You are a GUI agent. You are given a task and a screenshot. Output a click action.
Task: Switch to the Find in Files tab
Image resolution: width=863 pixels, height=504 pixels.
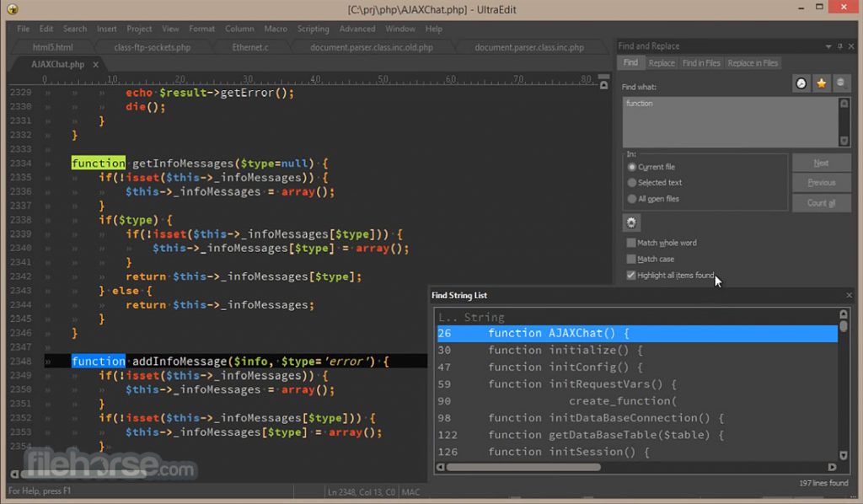point(701,62)
